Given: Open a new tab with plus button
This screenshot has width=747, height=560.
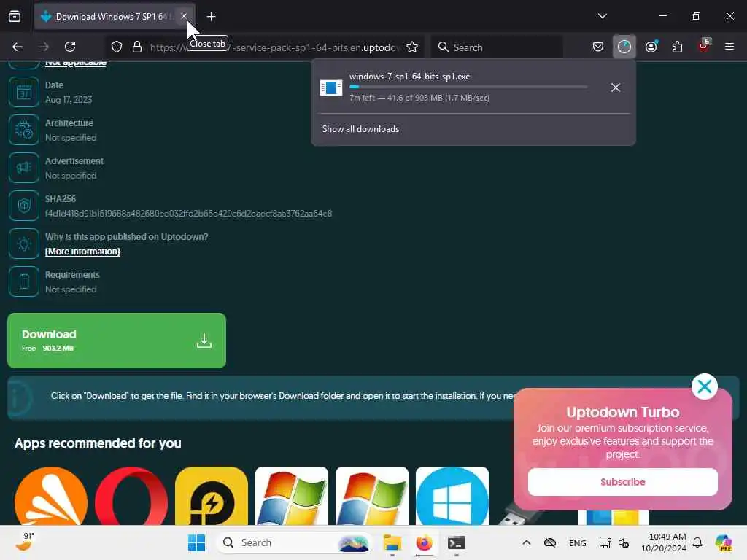Looking at the screenshot, I should pyautogui.click(x=211, y=17).
